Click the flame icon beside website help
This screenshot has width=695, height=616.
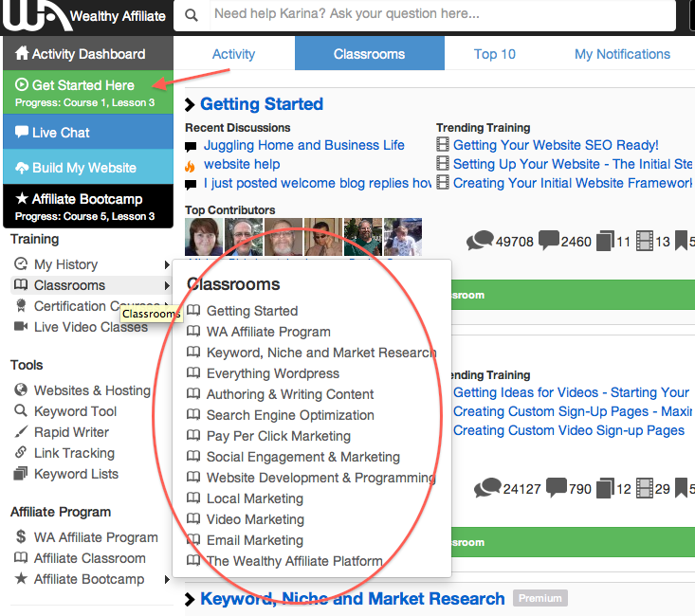190,166
